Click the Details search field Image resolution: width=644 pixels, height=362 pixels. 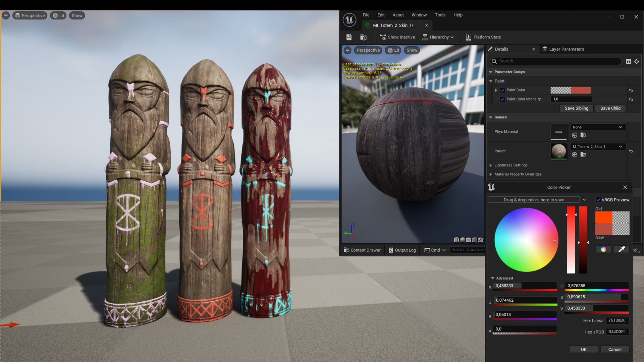(556, 61)
